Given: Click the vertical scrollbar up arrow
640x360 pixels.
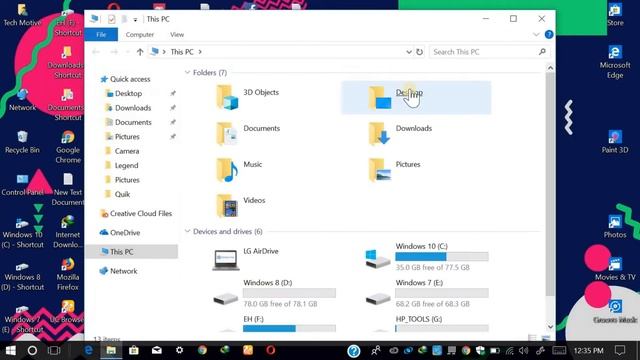Looking at the screenshot, I should click(x=550, y=68).
